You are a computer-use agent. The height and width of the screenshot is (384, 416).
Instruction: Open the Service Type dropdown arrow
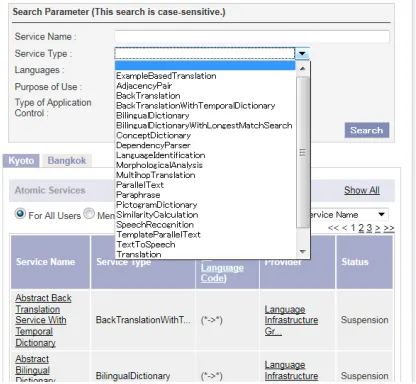(x=302, y=53)
